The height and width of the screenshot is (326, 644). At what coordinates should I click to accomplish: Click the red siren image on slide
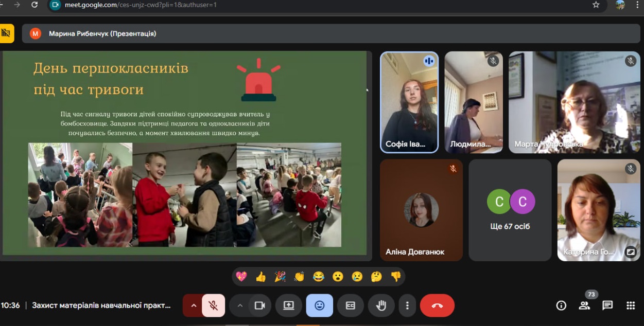click(258, 80)
